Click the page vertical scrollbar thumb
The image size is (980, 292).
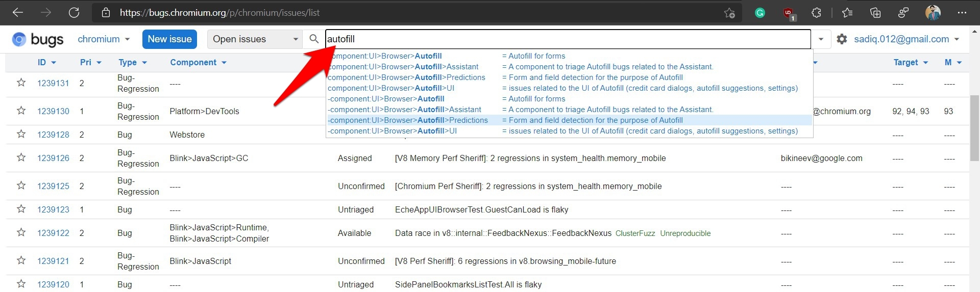(x=974, y=127)
